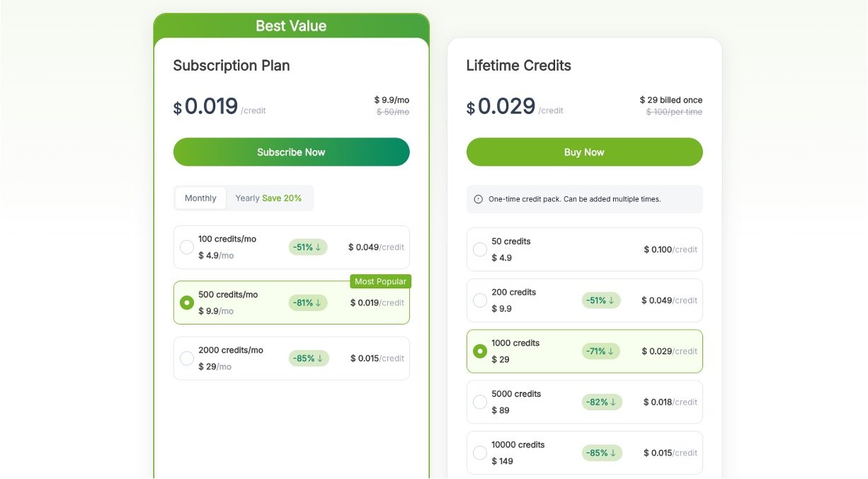Click the -82% badge on 5000 credits pack

[602, 402]
